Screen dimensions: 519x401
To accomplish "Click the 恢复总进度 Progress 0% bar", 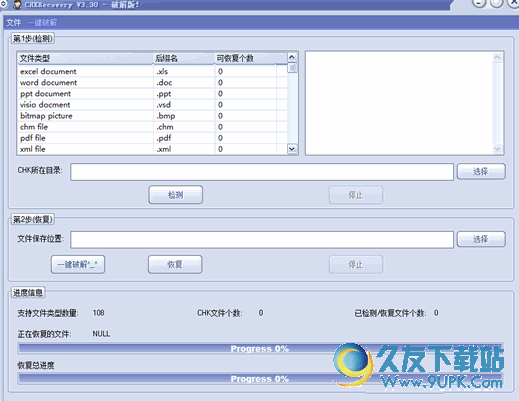I will click(x=260, y=379).
